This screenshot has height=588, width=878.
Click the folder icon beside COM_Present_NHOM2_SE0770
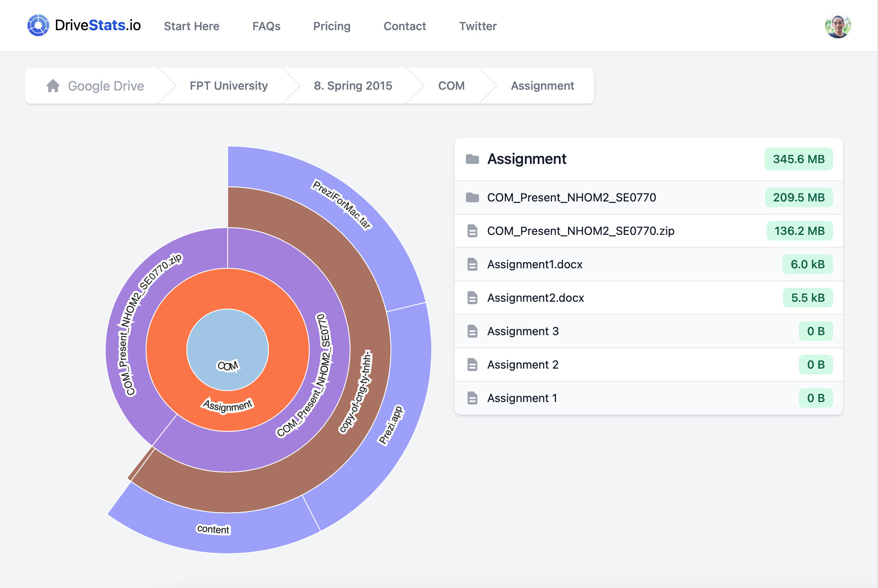coord(472,197)
